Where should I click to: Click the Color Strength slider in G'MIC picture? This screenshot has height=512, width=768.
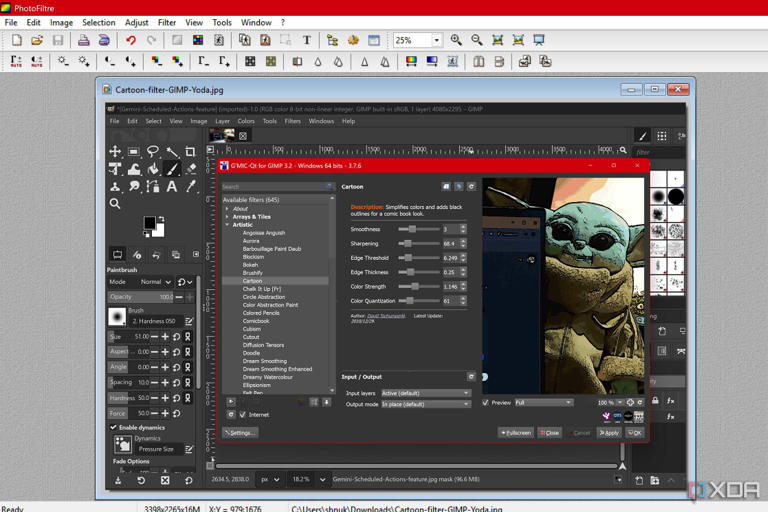pyautogui.click(x=419, y=287)
